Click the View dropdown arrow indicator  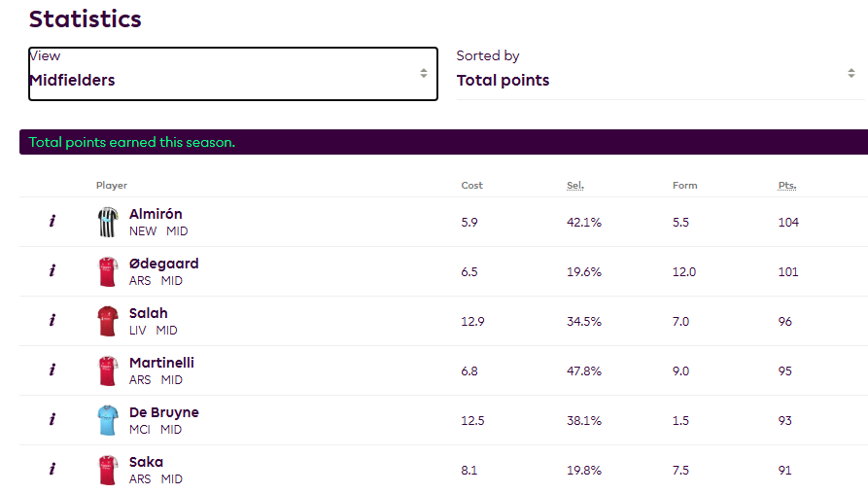coord(424,73)
